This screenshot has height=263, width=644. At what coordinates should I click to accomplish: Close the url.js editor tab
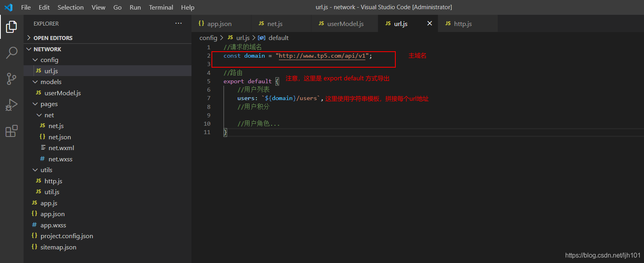pyautogui.click(x=430, y=24)
